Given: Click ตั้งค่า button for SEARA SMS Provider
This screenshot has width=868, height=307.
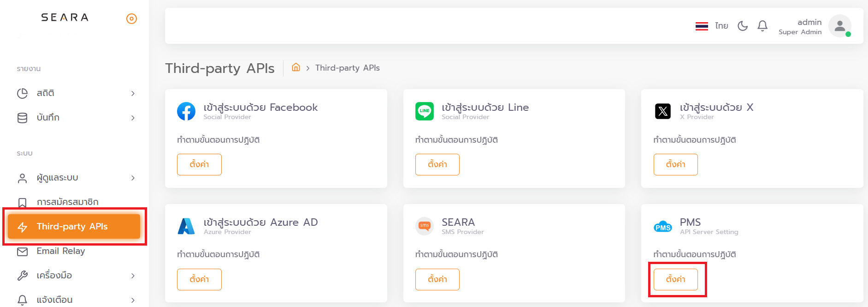Looking at the screenshot, I should pyautogui.click(x=437, y=279).
